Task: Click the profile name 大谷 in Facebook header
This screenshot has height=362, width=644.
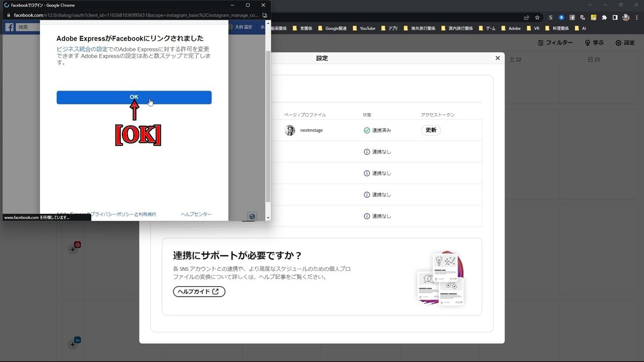Action: [244, 27]
